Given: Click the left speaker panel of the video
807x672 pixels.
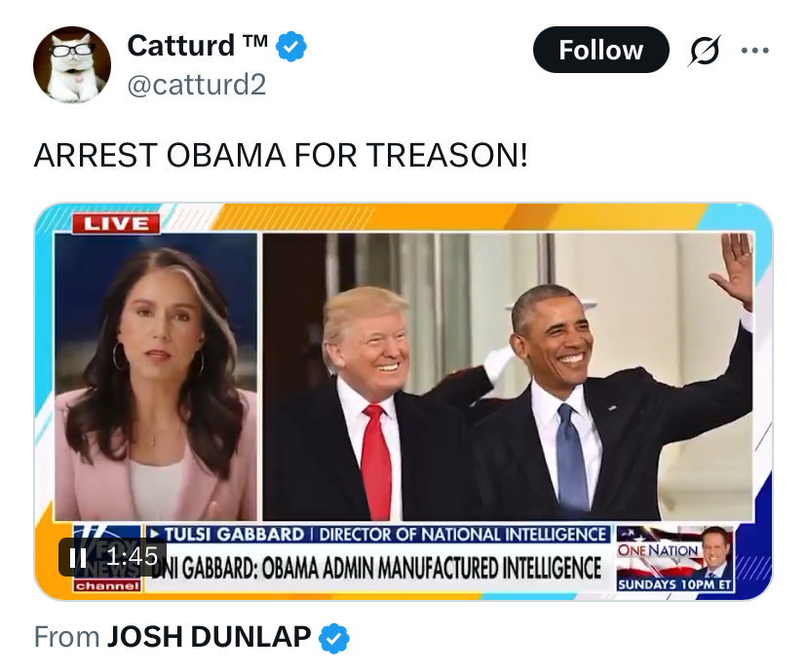Looking at the screenshot, I should (156, 377).
